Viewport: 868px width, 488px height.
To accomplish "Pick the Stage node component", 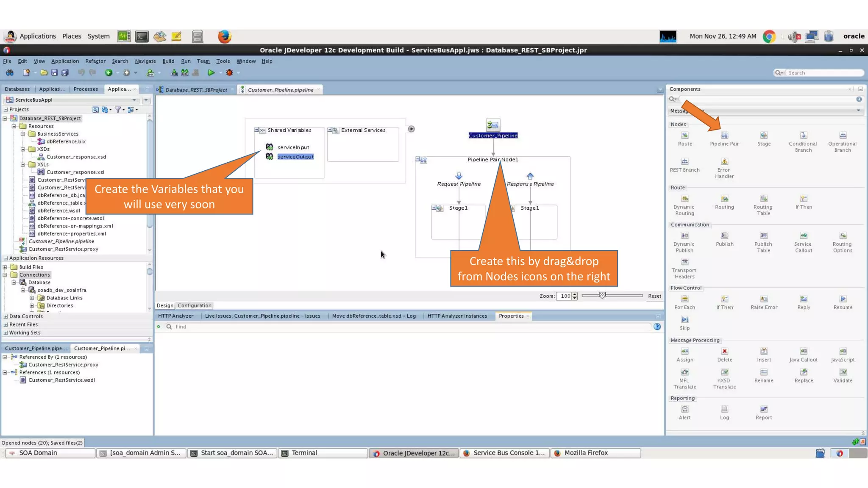I will (x=764, y=136).
